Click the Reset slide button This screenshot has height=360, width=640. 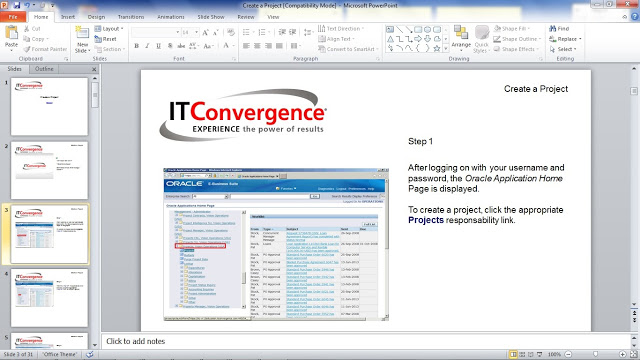[105, 39]
